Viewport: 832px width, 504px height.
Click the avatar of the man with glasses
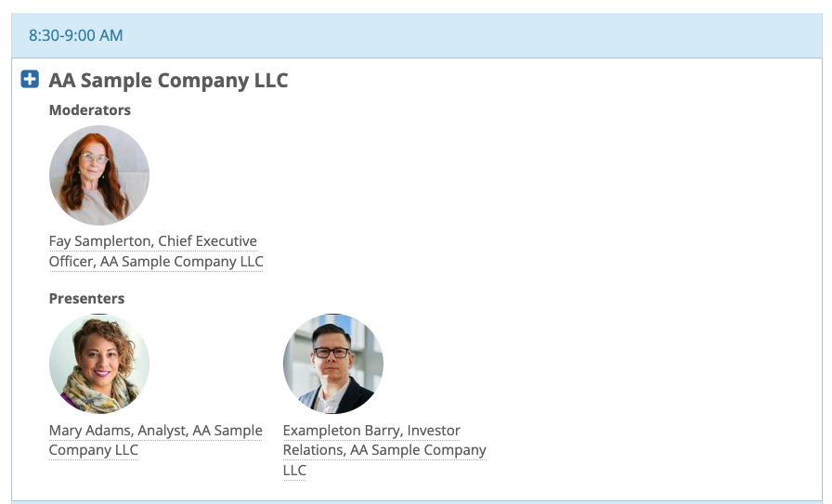[x=333, y=363]
